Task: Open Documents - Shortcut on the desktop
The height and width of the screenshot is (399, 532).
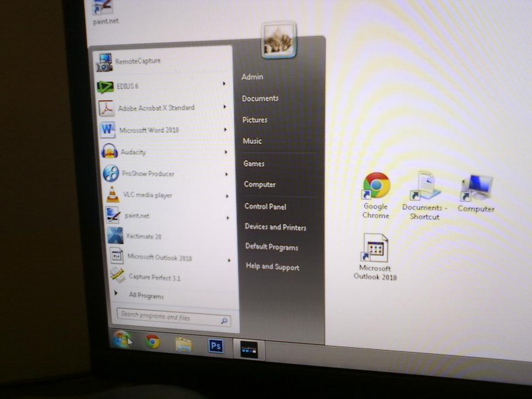Action: tap(425, 188)
